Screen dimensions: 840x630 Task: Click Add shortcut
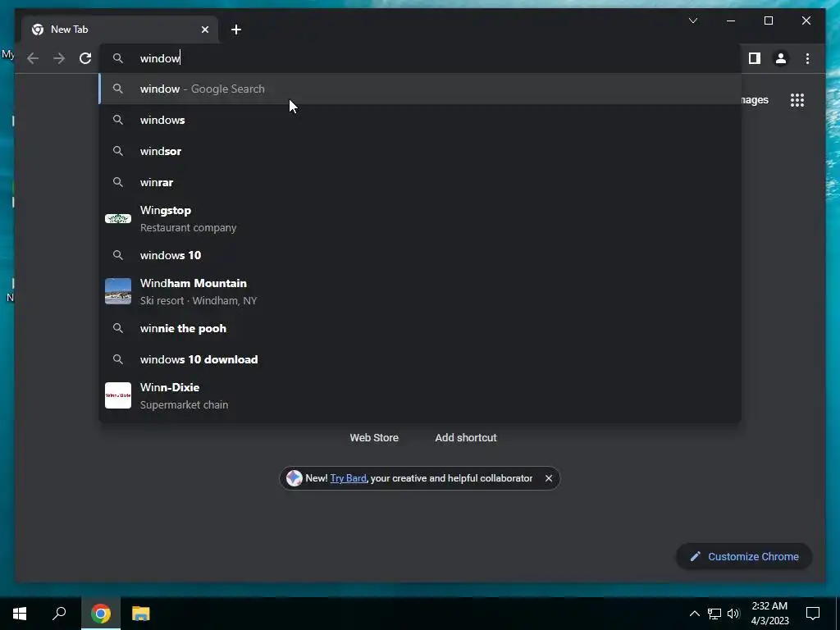tap(466, 438)
